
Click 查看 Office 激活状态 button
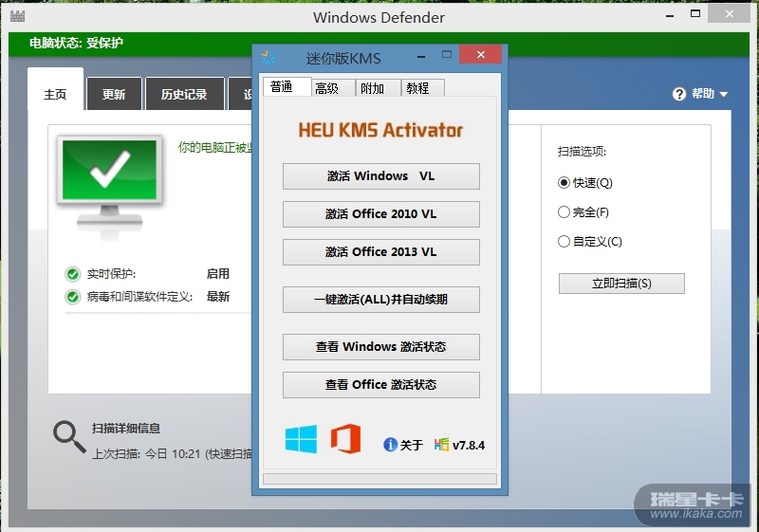pos(381,384)
